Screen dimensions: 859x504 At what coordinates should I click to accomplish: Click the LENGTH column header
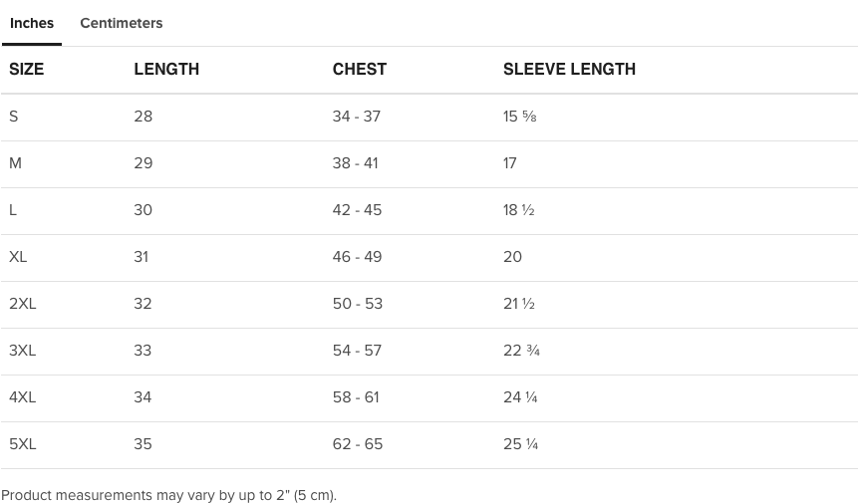tap(166, 69)
